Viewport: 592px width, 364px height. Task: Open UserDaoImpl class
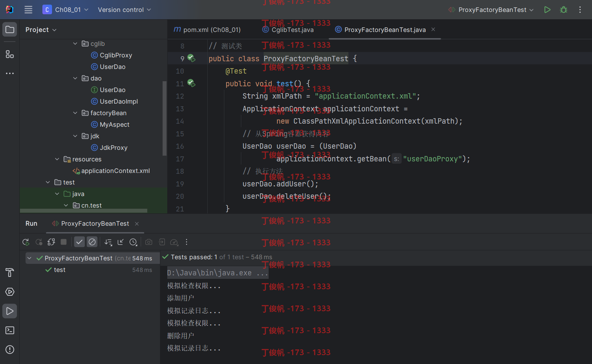click(114, 101)
